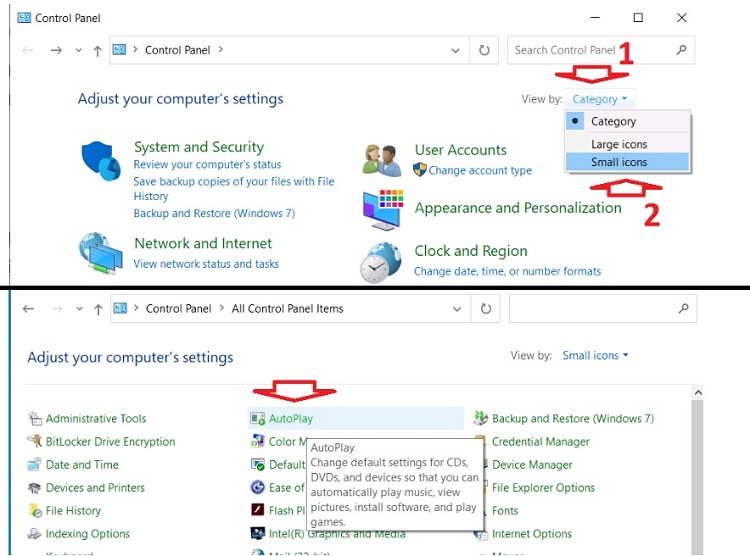Click All Control Panel Items breadcrumb

(x=287, y=309)
